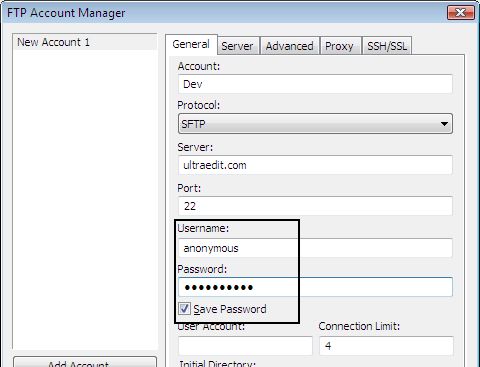Click the empty User Account field
480x367 pixels.
coord(245,346)
